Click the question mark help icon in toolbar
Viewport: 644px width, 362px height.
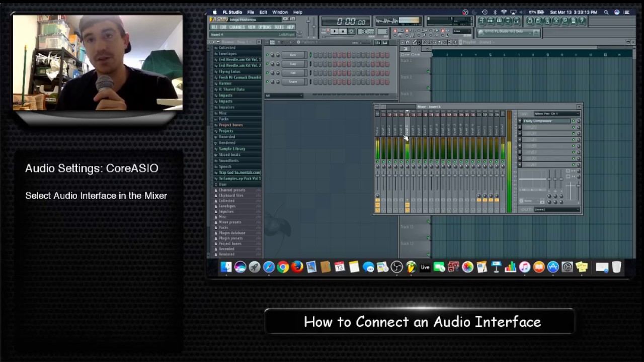click(x=582, y=21)
